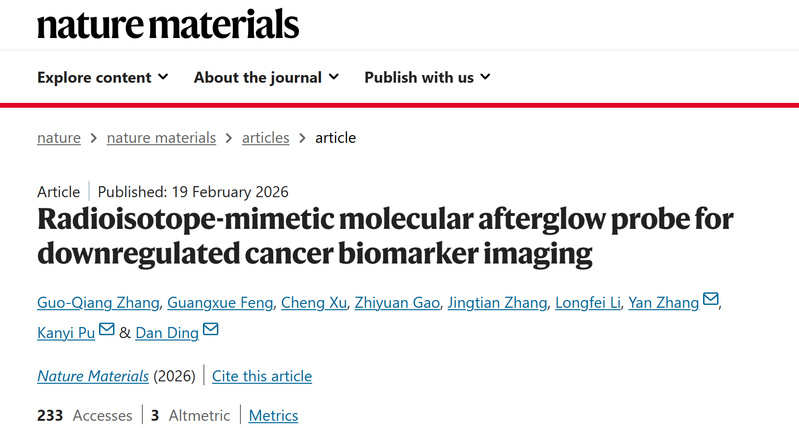Screen dimensions: 799x428
Task: Click email envelope icon next to Kanyi Pu
Action: 107,330
